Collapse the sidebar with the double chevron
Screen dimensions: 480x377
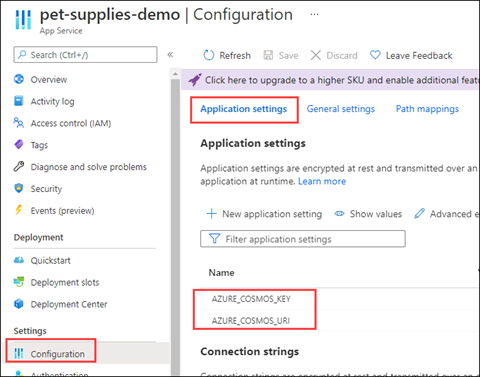(170, 54)
